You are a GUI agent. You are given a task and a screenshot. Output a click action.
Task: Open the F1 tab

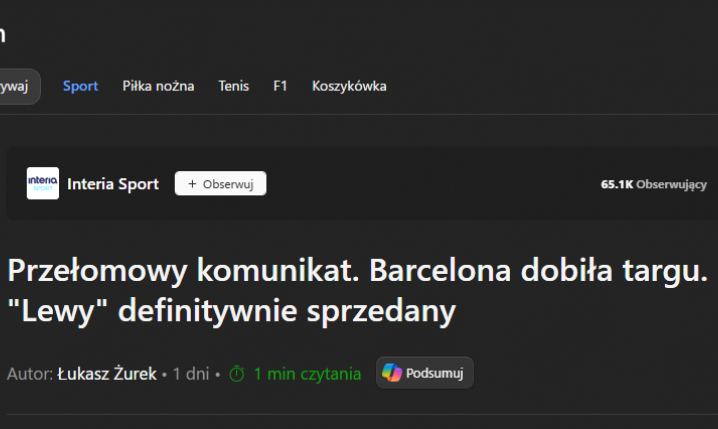click(280, 86)
